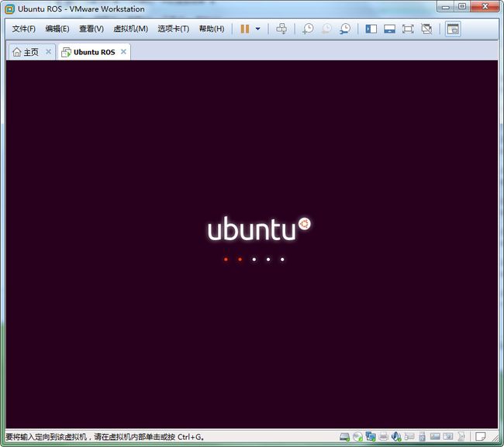Enter full screen mode

(x=408, y=29)
